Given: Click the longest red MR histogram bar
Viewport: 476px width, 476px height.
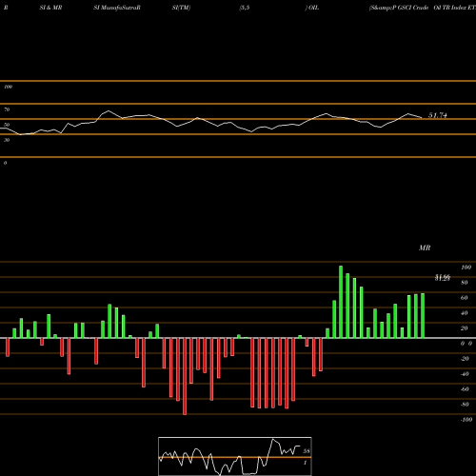Looking at the screenshot, I should 185,376.
